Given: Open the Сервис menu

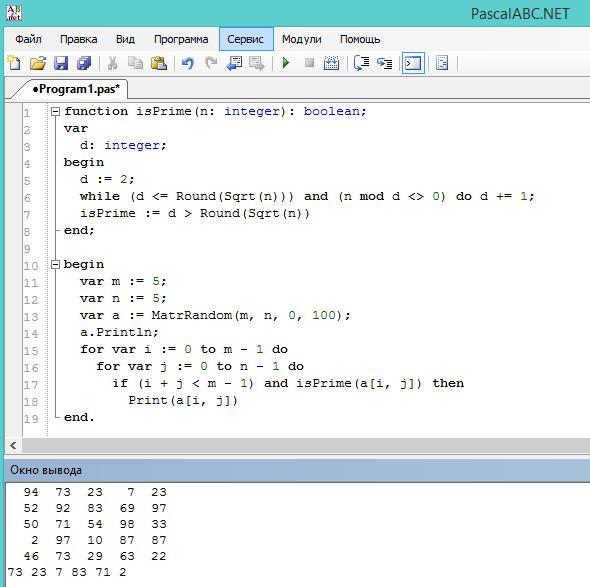Looking at the screenshot, I should [246, 39].
